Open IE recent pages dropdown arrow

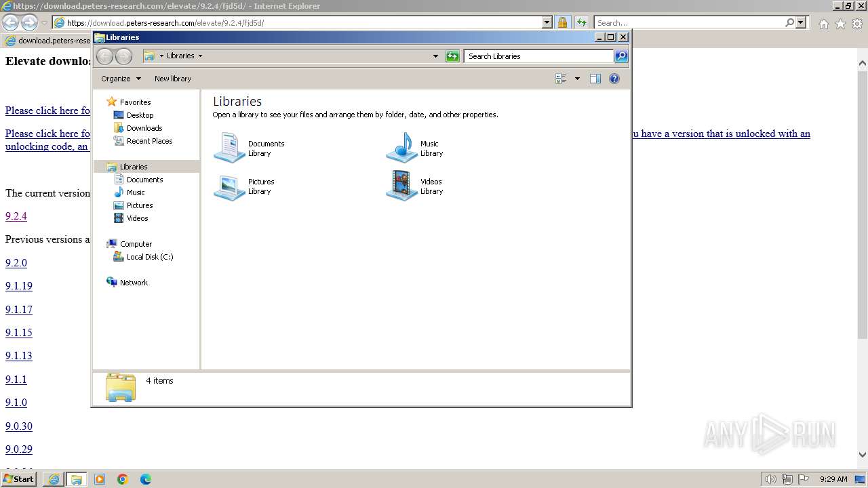45,23
